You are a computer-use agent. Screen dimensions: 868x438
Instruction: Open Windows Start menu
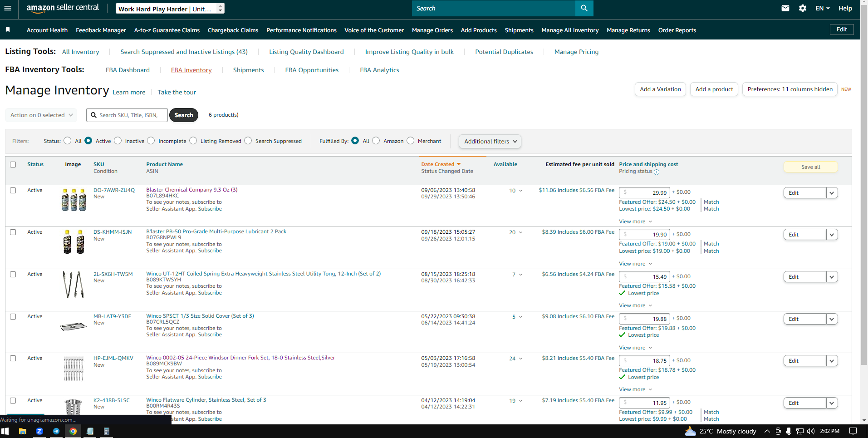click(5, 431)
